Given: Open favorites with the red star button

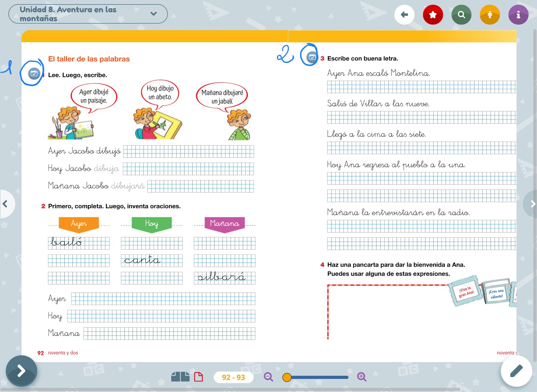Looking at the screenshot, I should [x=433, y=14].
